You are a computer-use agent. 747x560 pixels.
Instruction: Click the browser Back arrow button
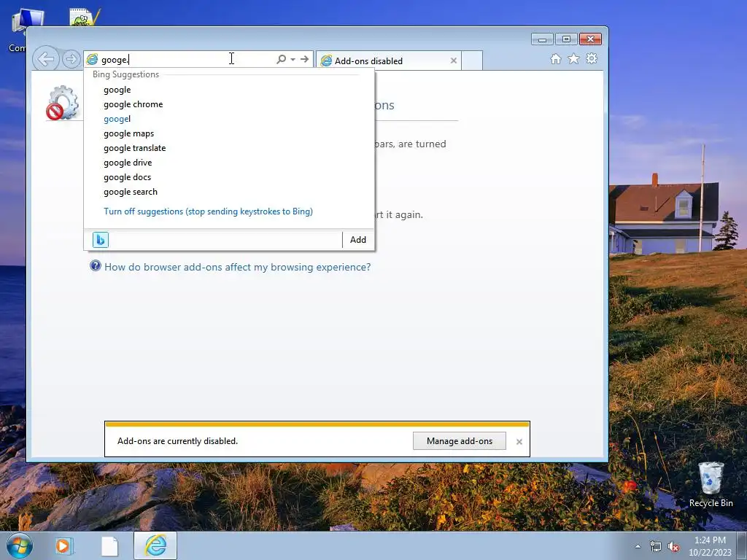46,59
